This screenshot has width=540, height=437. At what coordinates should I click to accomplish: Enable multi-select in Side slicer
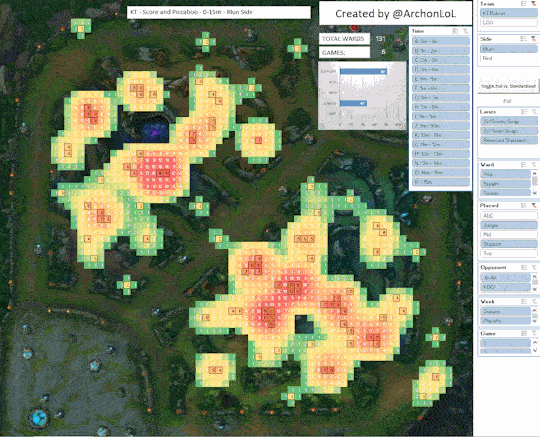[524, 39]
